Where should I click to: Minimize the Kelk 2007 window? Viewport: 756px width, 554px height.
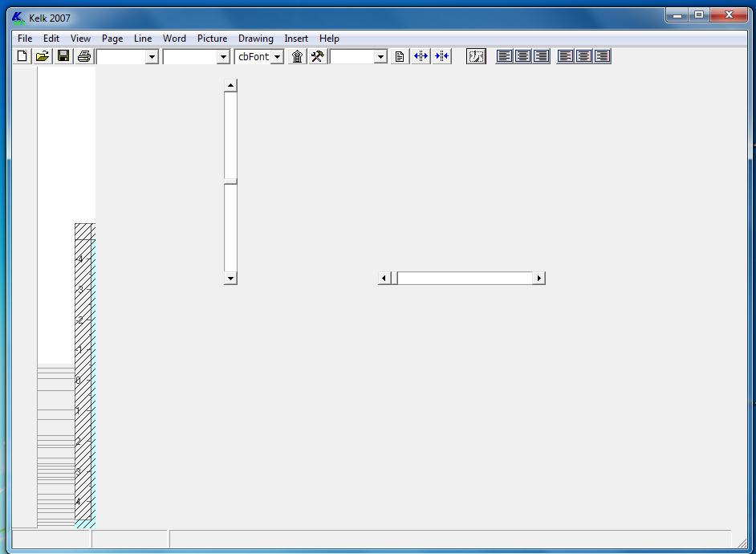click(x=677, y=15)
